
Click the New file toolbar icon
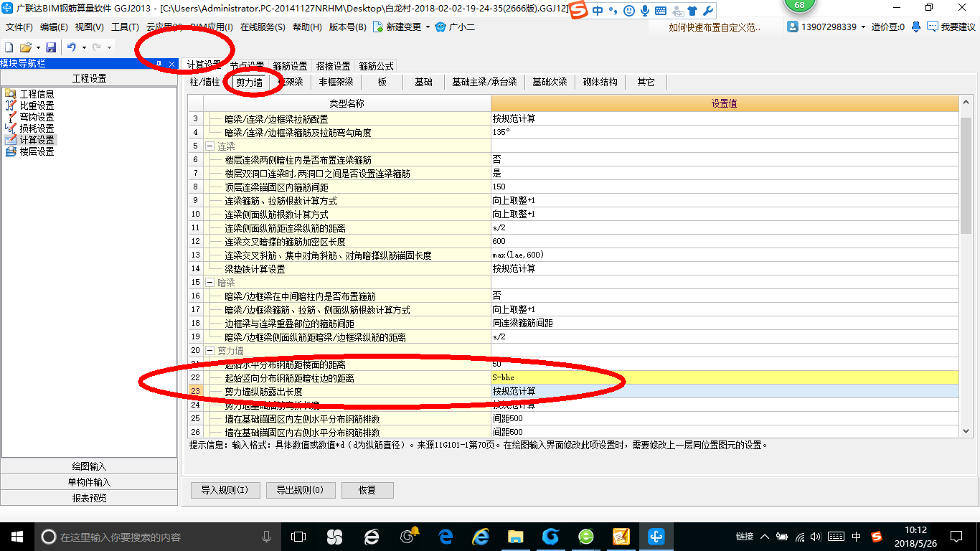[x=9, y=47]
